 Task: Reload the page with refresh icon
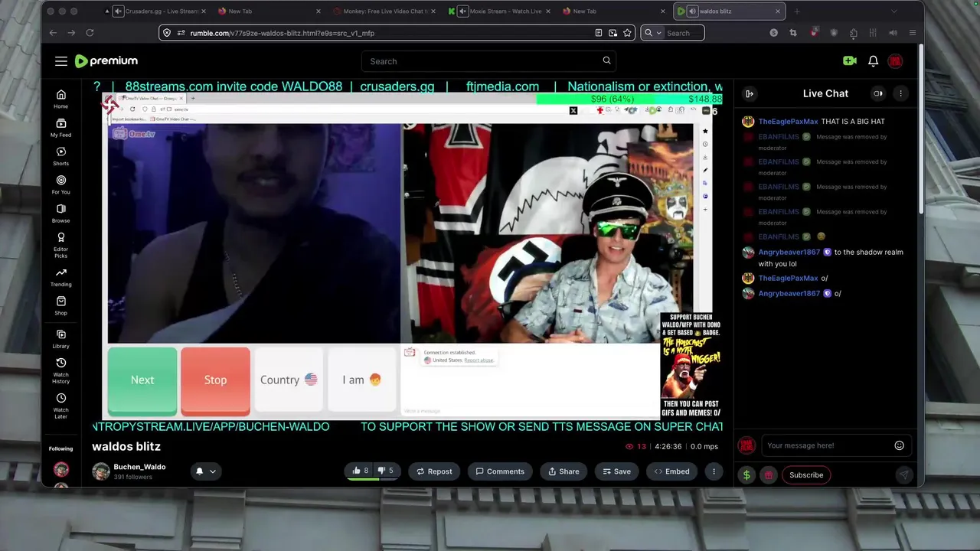click(90, 33)
